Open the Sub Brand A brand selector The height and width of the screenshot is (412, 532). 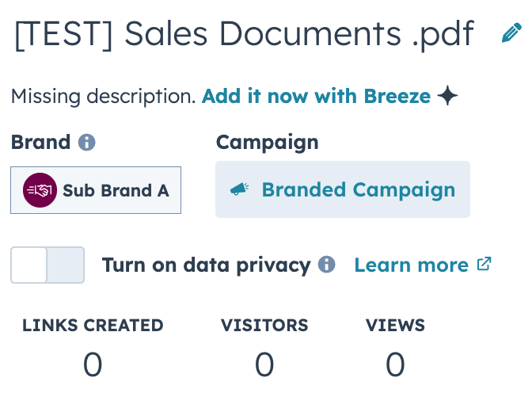[x=96, y=190]
